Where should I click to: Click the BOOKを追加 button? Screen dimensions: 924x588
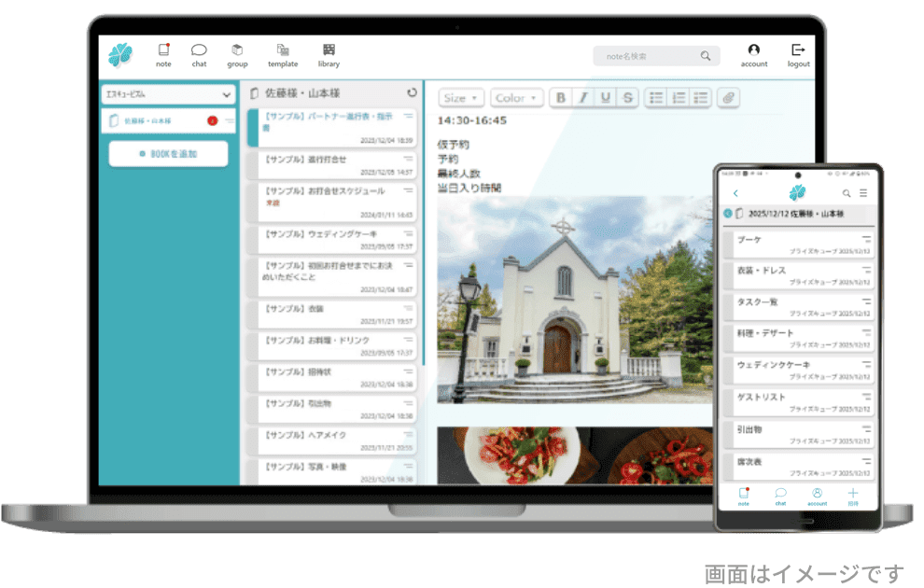168,154
